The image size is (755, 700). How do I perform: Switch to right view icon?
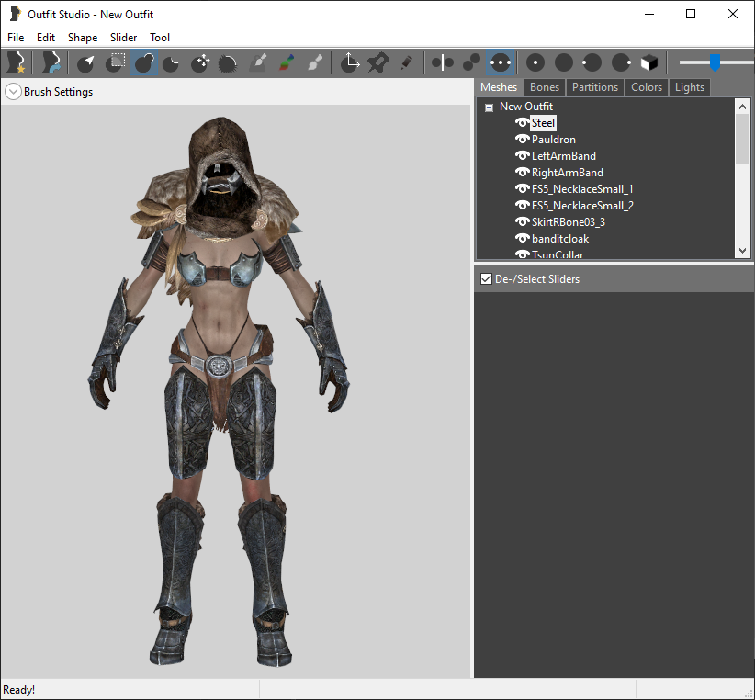(621, 62)
